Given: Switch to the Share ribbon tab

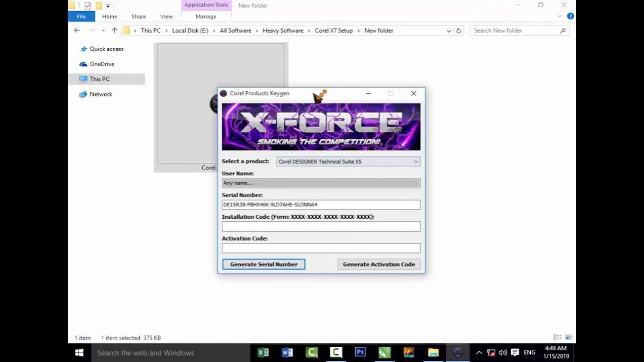Looking at the screenshot, I should (138, 17).
